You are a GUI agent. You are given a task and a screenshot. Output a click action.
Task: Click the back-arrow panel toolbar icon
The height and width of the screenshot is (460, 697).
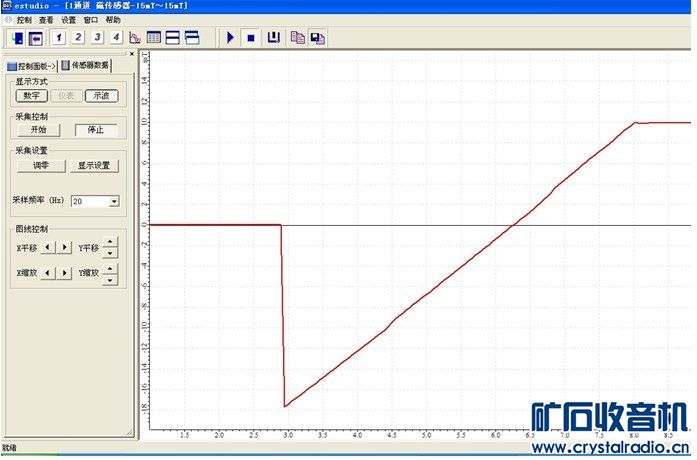36,38
